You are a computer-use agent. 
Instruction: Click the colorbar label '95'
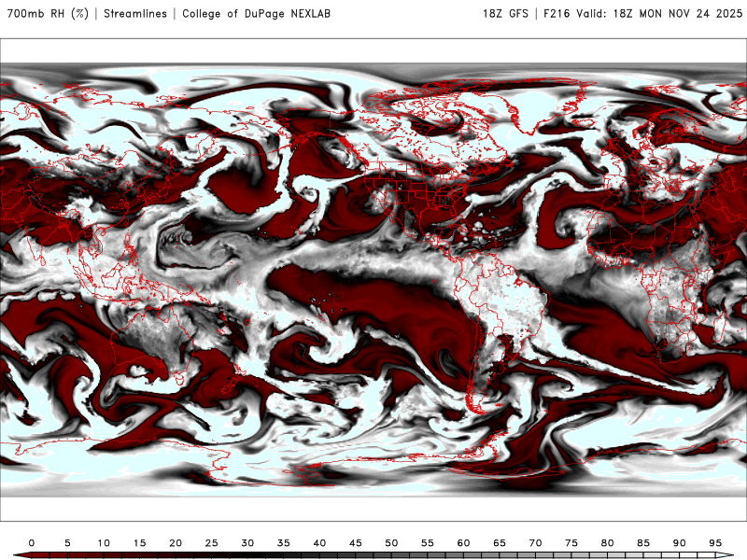tap(715, 543)
